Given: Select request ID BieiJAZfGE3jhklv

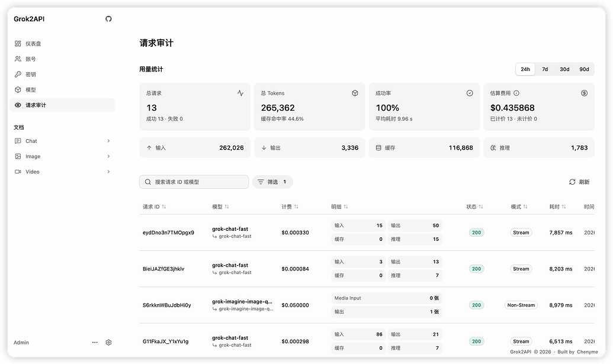Looking at the screenshot, I should 163,269.
